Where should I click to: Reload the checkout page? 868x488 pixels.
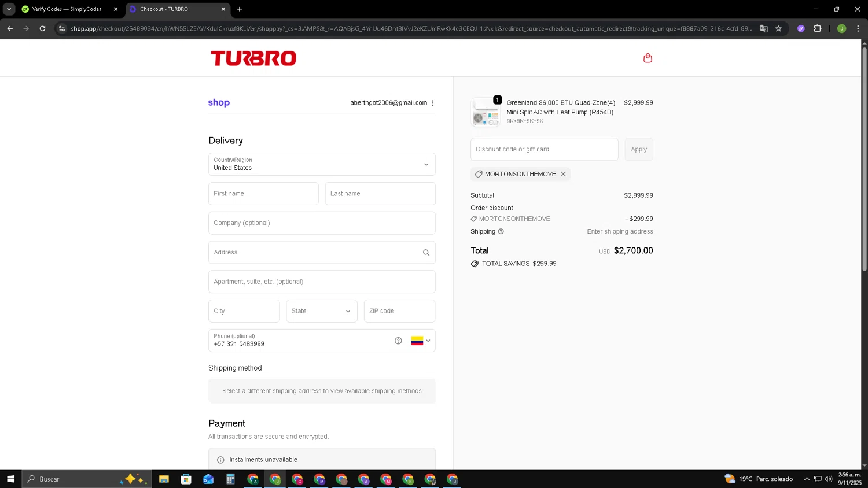[42, 28]
